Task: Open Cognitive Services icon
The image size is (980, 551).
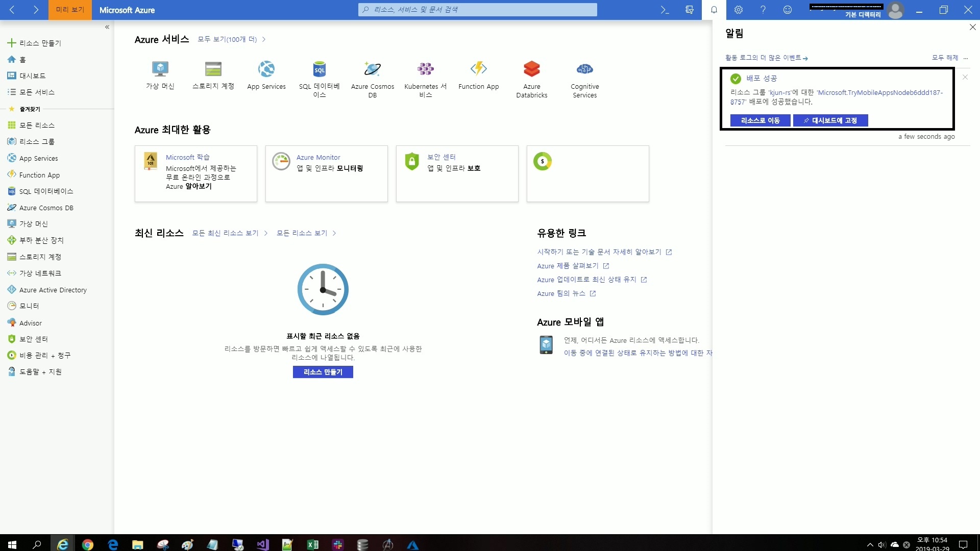Action: [584, 69]
